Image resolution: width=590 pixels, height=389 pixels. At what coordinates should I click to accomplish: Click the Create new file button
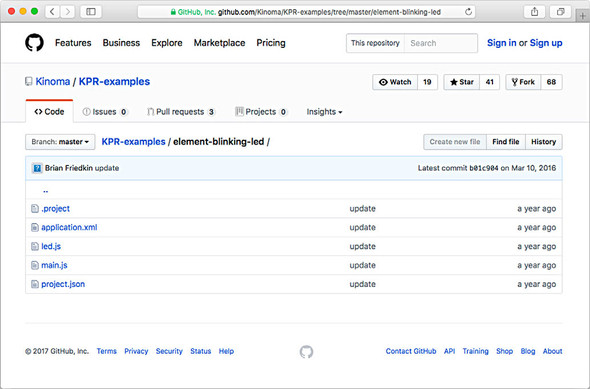coord(455,142)
